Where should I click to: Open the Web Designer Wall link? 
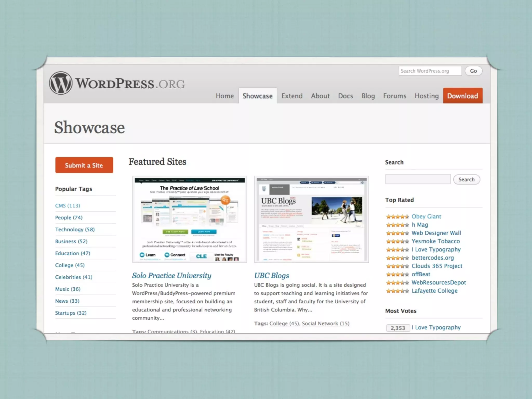[436, 233]
